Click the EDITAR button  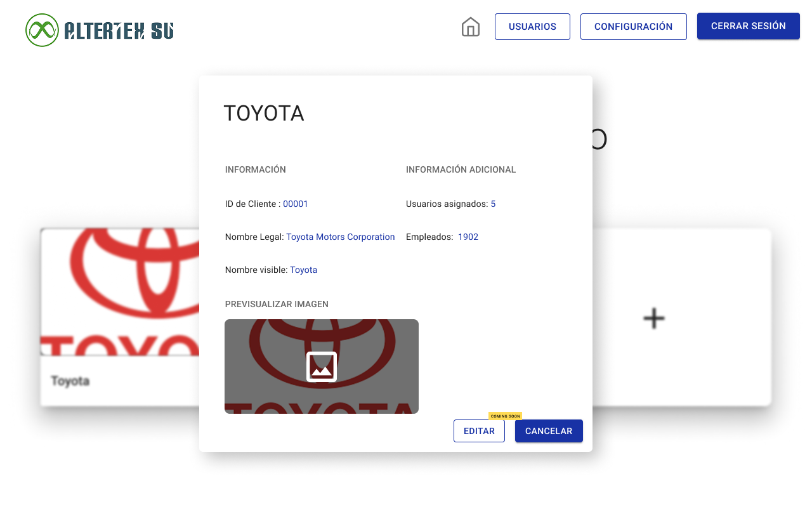(x=479, y=431)
